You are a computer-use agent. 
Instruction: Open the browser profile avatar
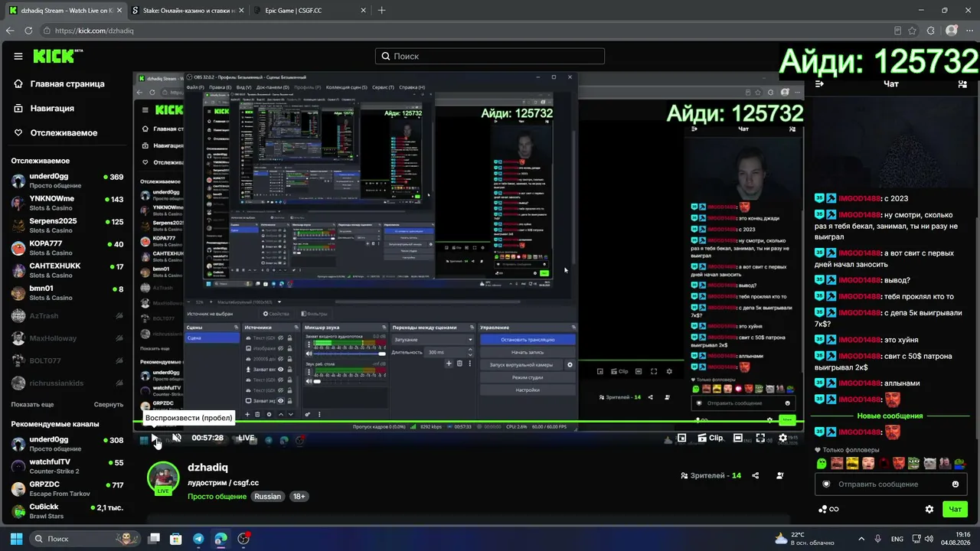coord(952,31)
